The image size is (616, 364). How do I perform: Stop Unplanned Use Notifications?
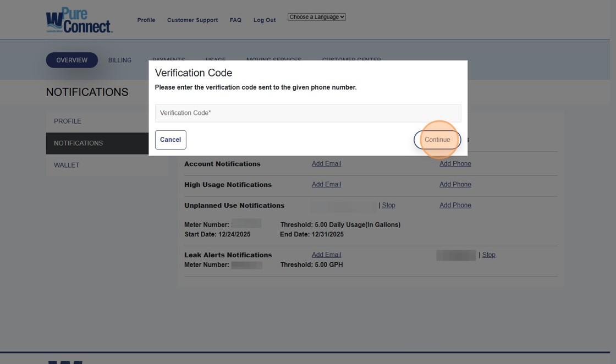tap(389, 205)
